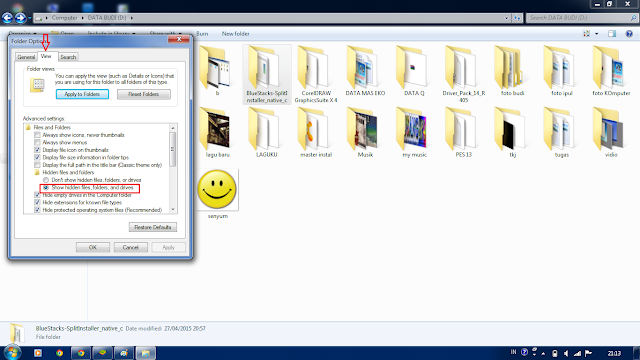The height and width of the screenshot is (360, 640).
Task: Toggle Hide protected operating system files
Action: click(38, 210)
